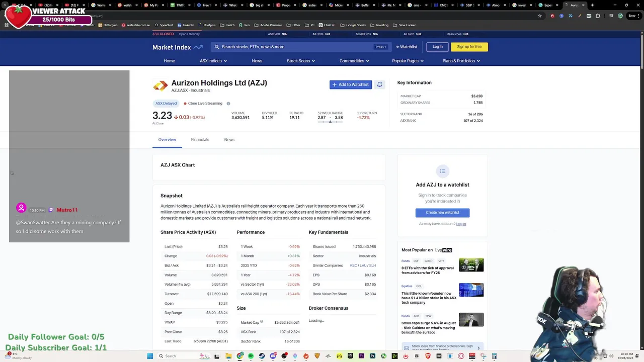Click the Cboe Live Streaming info icon
The width and height of the screenshot is (644, 362).
click(x=228, y=104)
